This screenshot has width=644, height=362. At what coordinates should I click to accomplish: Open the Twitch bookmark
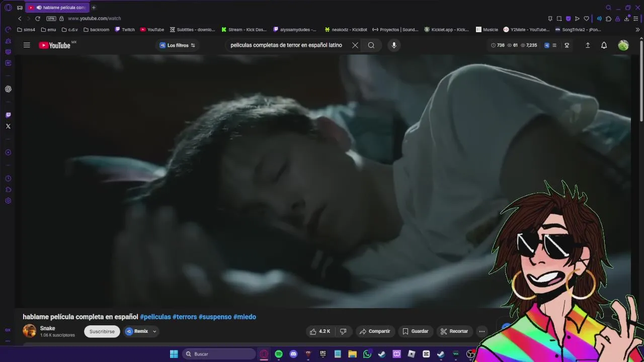click(x=125, y=30)
